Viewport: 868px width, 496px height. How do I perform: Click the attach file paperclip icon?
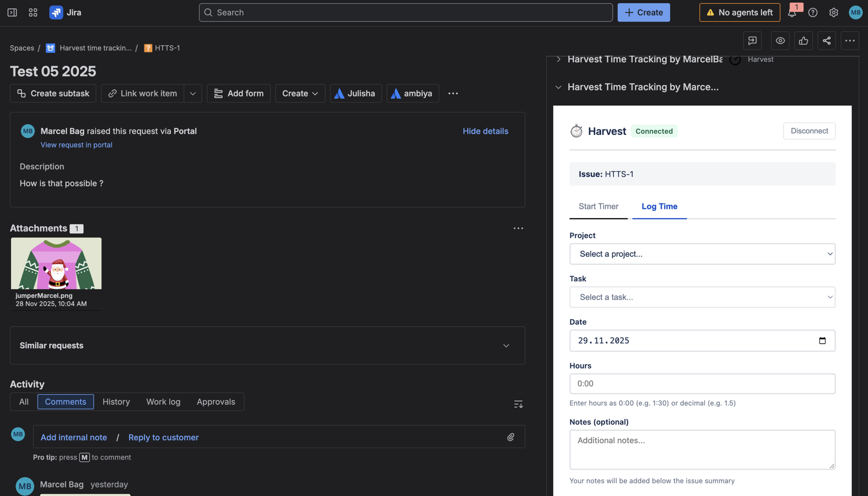click(511, 437)
